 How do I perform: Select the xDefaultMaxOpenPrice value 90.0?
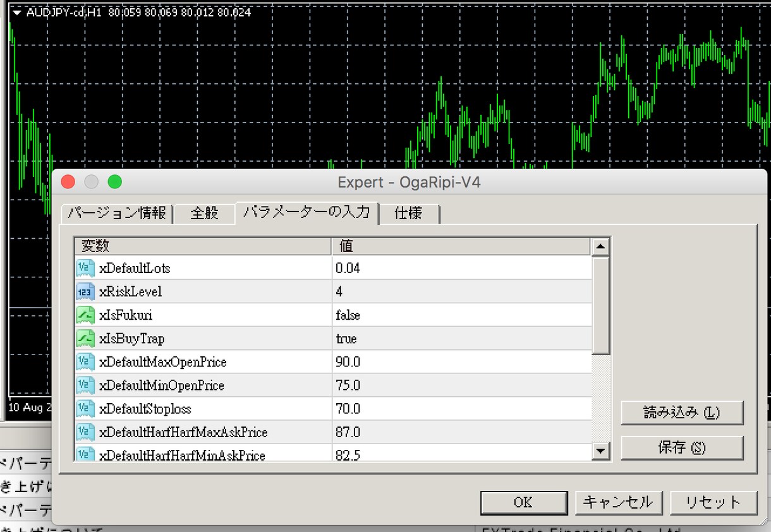point(348,362)
